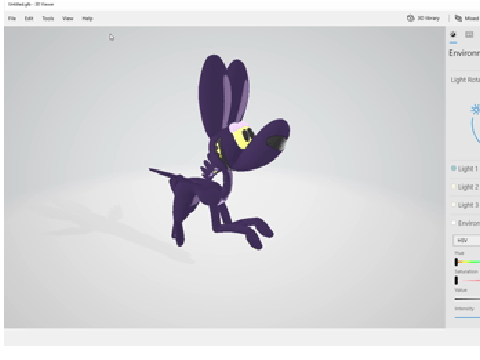
Task: Click the Mixed reality button
Action: click(x=467, y=18)
